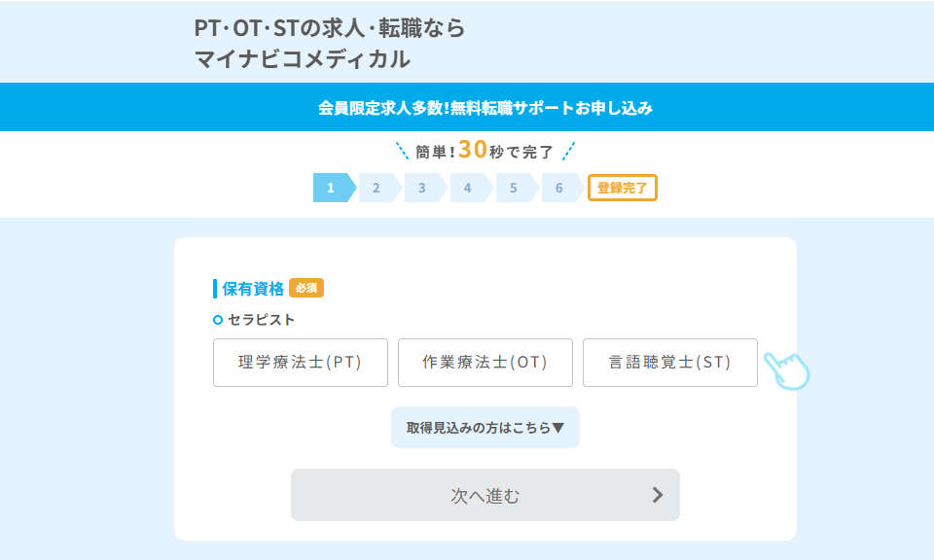Viewport: 934px width, 560px height.
Task: Select the 理学療法士(PT) qualification option
Action: point(300,363)
